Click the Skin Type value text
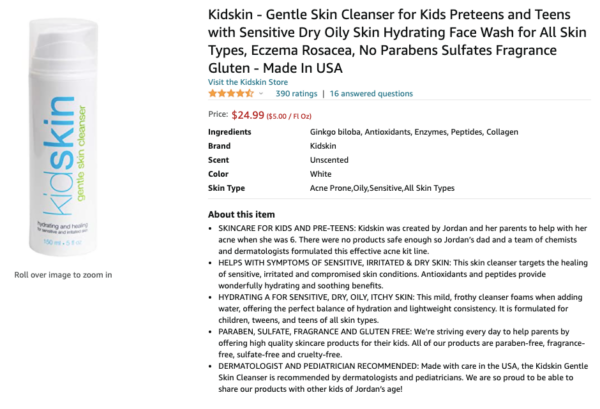The image size is (600, 409). [x=384, y=188]
